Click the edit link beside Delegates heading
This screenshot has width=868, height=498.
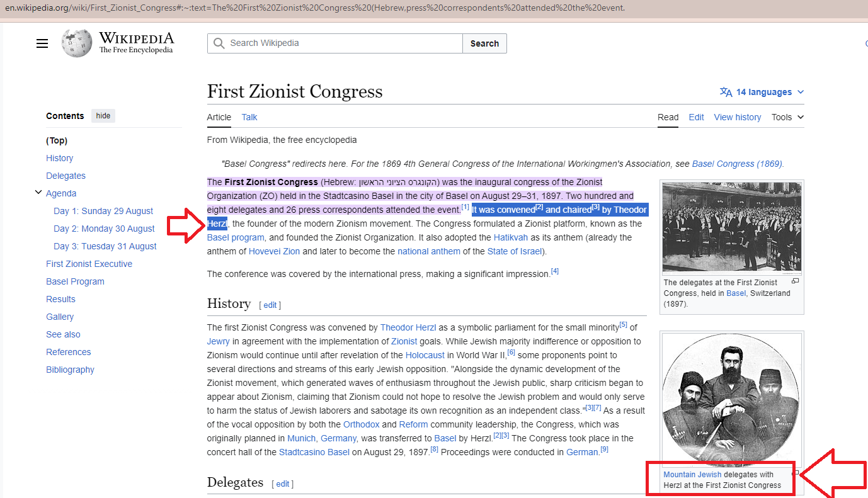282,484
